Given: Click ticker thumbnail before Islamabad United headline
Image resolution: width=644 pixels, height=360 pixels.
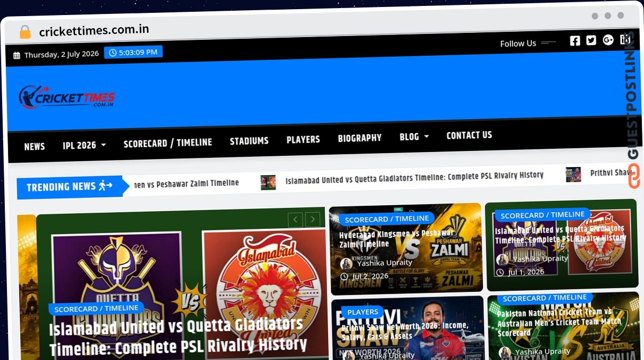Looking at the screenshot, I should click(x=268, y=182).
